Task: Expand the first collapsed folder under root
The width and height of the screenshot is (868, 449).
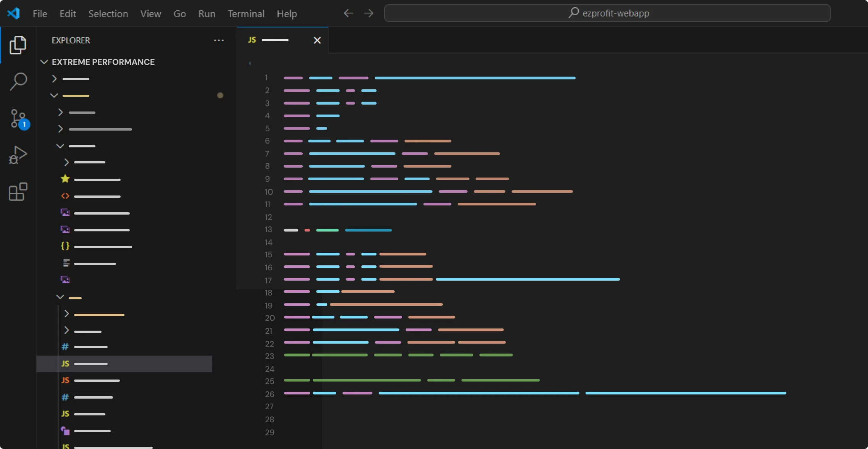Action: (54, 79)
